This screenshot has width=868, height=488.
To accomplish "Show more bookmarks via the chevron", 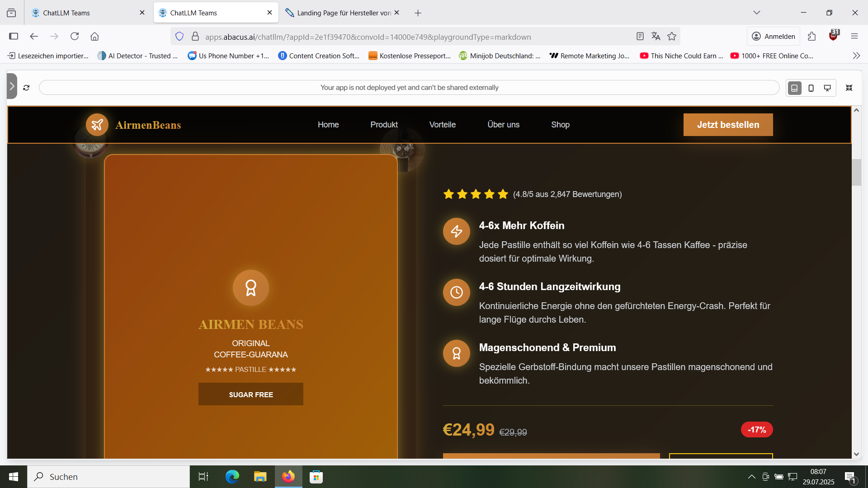I will (x=856, y=56).
